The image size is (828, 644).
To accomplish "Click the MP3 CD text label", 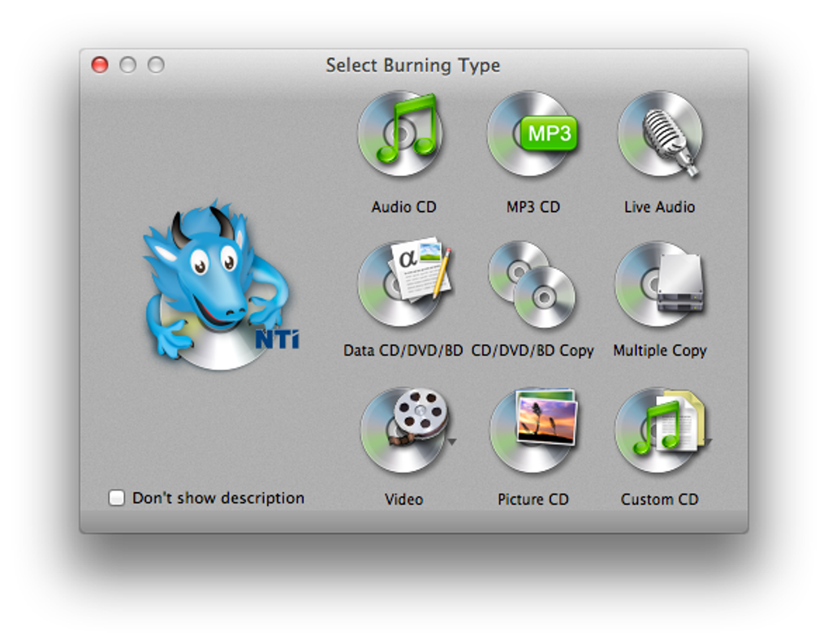I will pyautogui.click(x=533, y=206).
